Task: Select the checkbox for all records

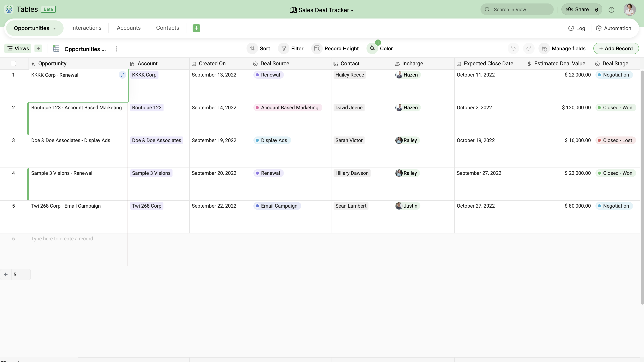Action: (13, 63)
